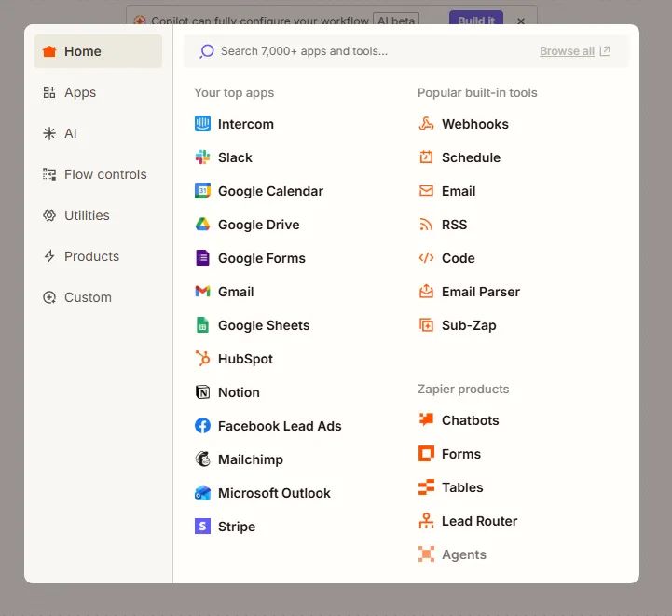Image resolution: width=672 pixels, height=616 pixels.
Task: Show the Flow controls category
Action: [x=98, y=174]
